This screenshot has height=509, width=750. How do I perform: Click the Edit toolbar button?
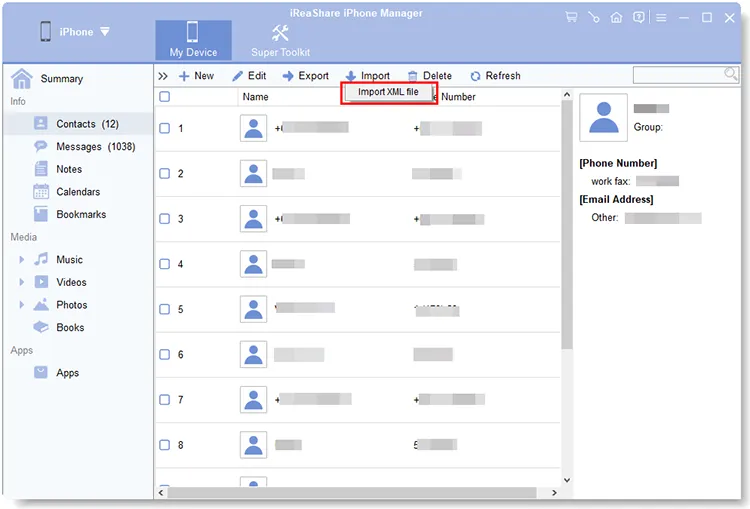pos(249,76)
